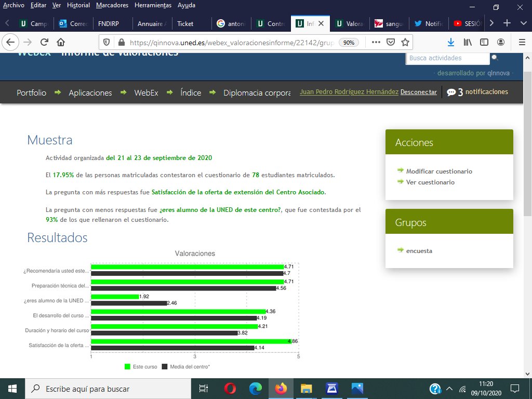
Task: Click the search magnifier next to Busca actividades
Action: (x=495, y=58)
